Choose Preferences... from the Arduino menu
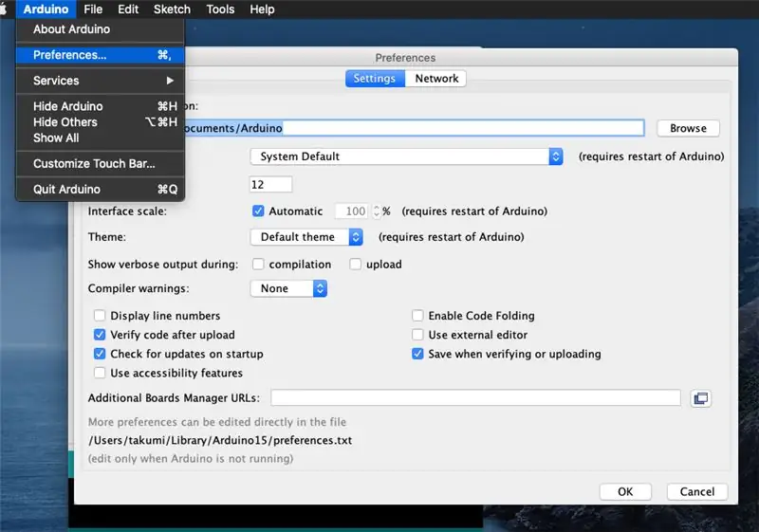Image resolution: width=759 pixels, height=532 pixels. (101, 55)
